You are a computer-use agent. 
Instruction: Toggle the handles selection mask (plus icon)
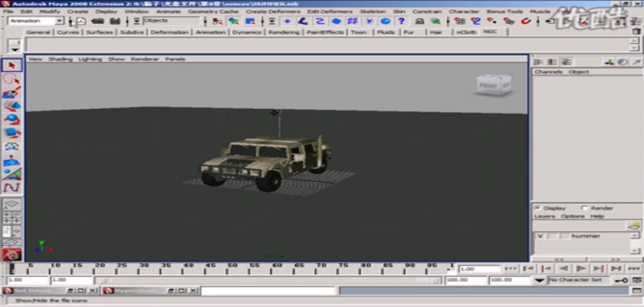pyautogui.click(x=287, y=21)
